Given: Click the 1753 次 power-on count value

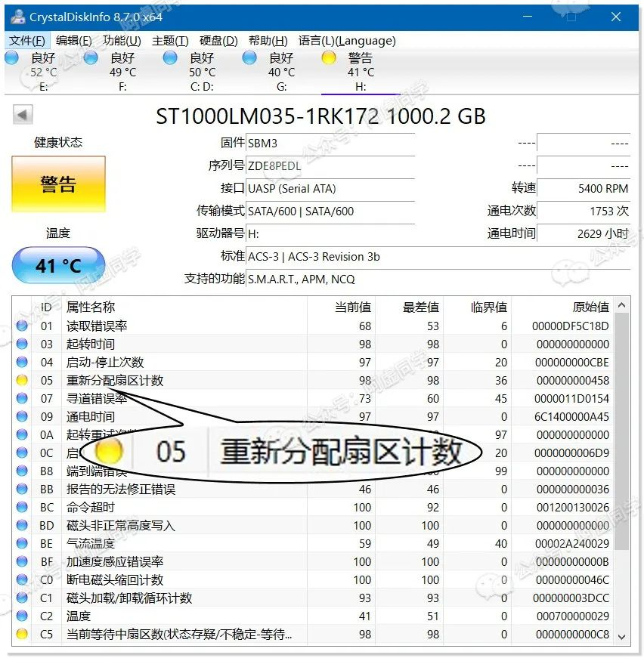Looking at the screenshot, I should coord(584,212).
